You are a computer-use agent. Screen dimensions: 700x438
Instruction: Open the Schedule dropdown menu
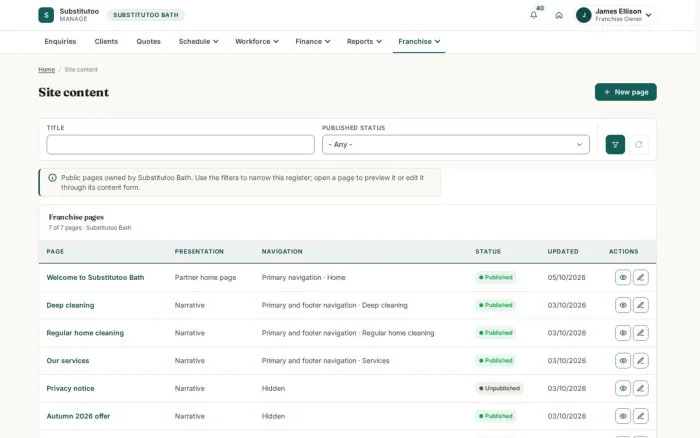point(199,42)
